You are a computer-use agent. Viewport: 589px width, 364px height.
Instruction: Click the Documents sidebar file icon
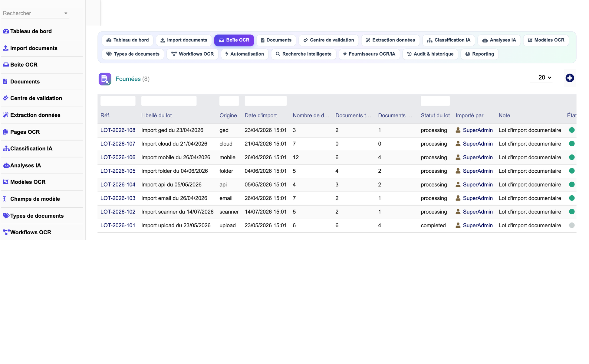tap(5, 82)
